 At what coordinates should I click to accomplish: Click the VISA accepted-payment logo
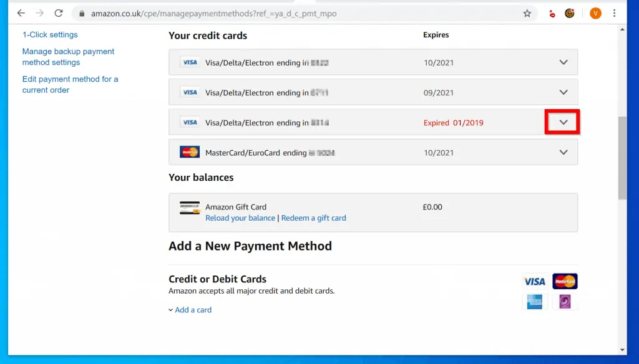(534, 281)
